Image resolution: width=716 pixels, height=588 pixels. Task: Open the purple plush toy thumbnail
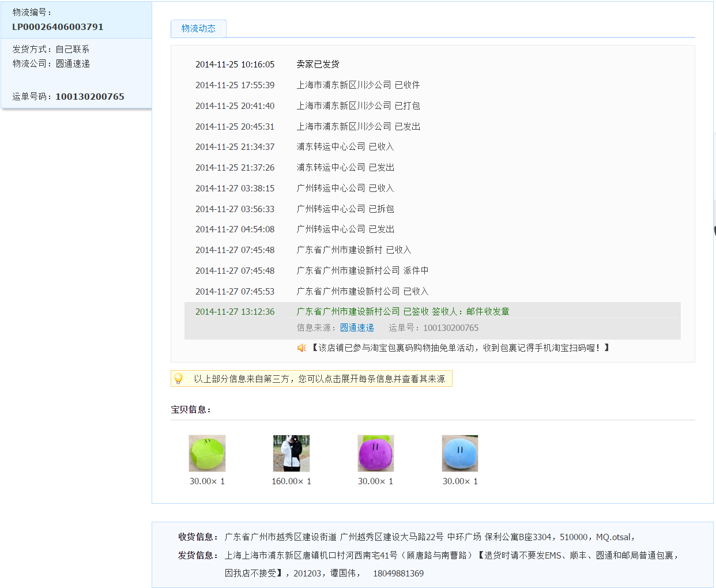[375, 453]
